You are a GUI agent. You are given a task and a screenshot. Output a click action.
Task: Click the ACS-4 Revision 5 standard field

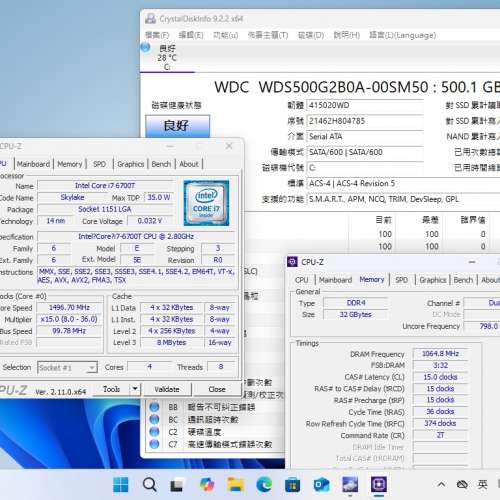click(403, 183)
